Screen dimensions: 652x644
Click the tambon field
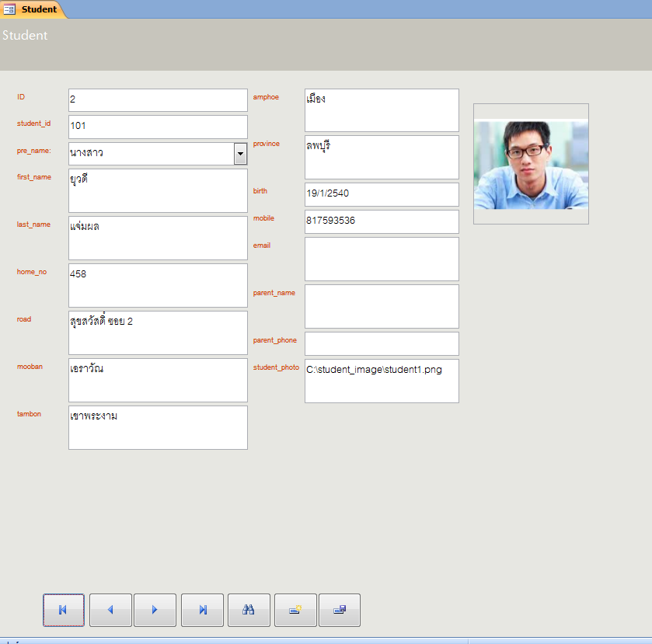coord(158,428)
